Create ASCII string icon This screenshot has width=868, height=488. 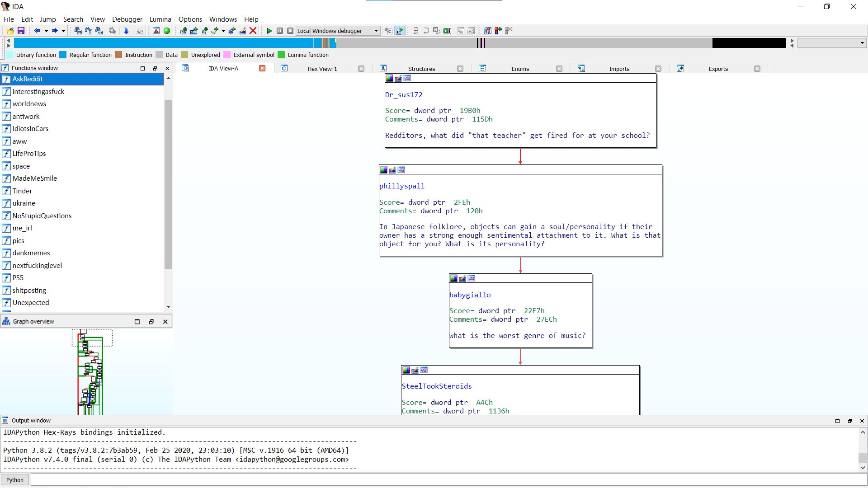click(x=204, y=31)
